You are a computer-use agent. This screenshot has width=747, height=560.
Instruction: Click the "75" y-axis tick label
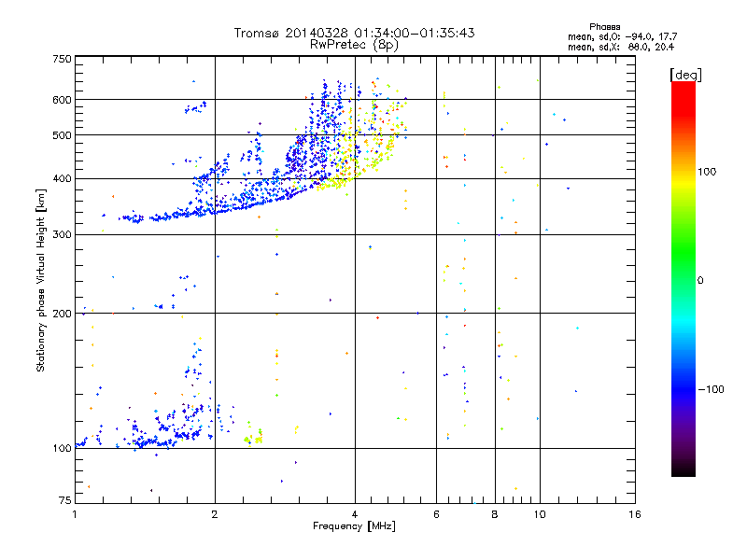[65, 500]
